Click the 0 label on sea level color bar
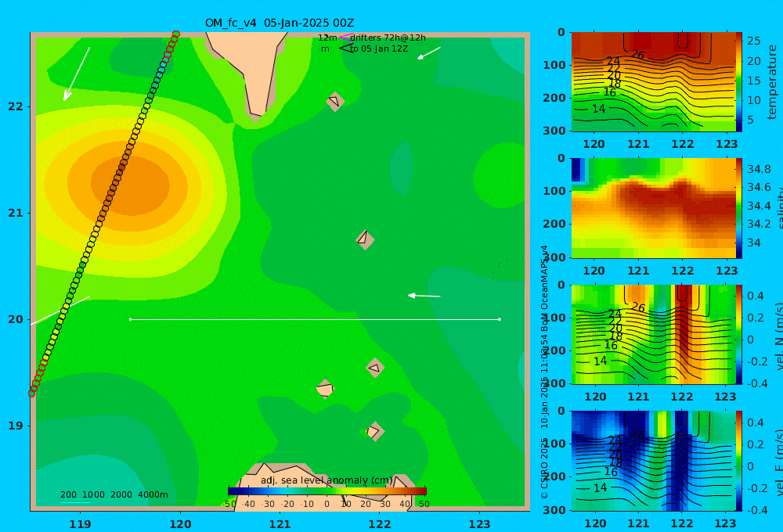Screen dimensions: 783x532 [x=327, y=504]
